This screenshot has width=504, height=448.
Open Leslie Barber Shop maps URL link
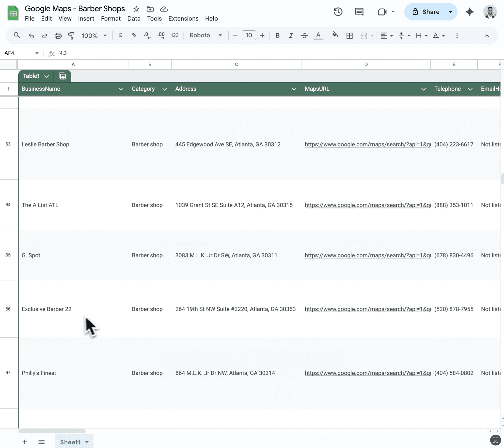coord(367,144)
